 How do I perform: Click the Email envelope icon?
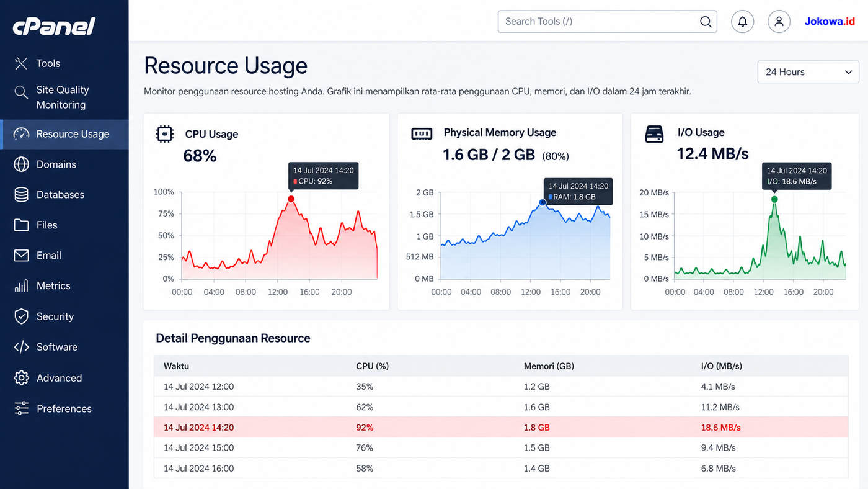point(21,256)
